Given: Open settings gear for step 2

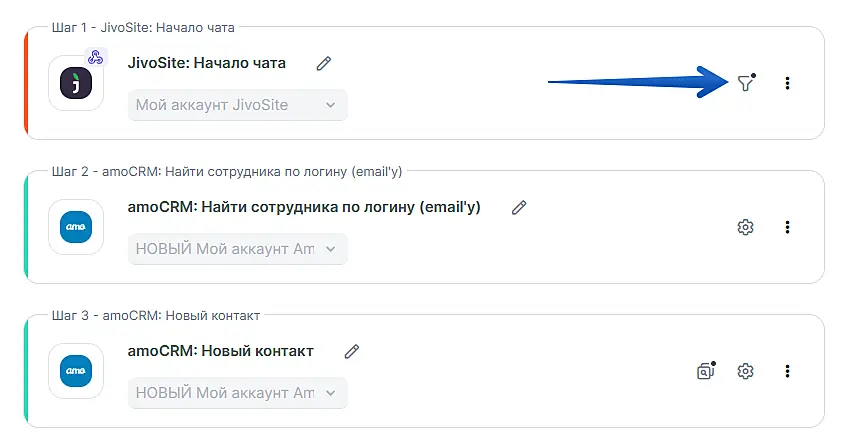Looking at the screenshot, I should pyautogui.click(x=745, y=227).
